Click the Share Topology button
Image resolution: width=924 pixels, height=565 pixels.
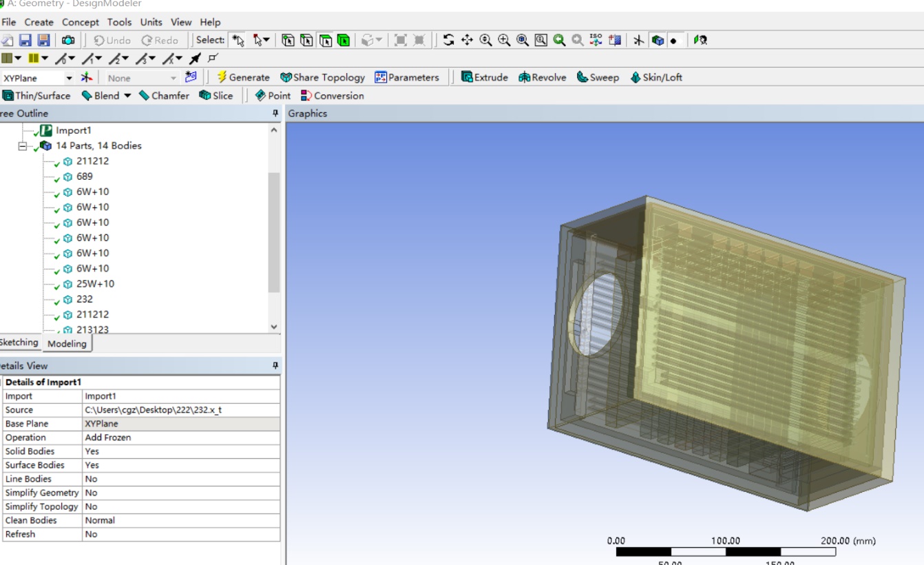point(322,77)
